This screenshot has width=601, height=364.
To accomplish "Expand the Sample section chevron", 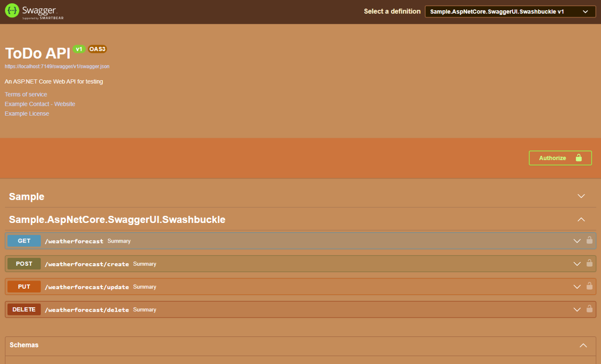I will (581, 196).
